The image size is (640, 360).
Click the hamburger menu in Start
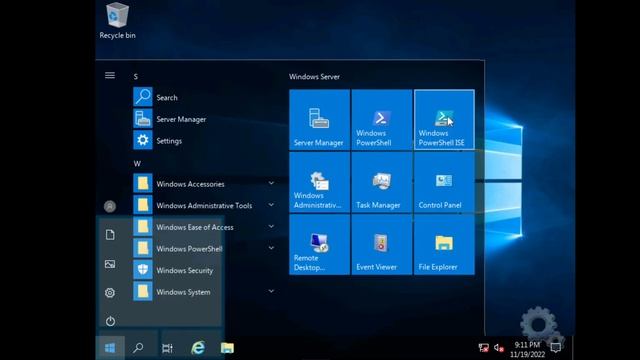click(x=110, y=76)
